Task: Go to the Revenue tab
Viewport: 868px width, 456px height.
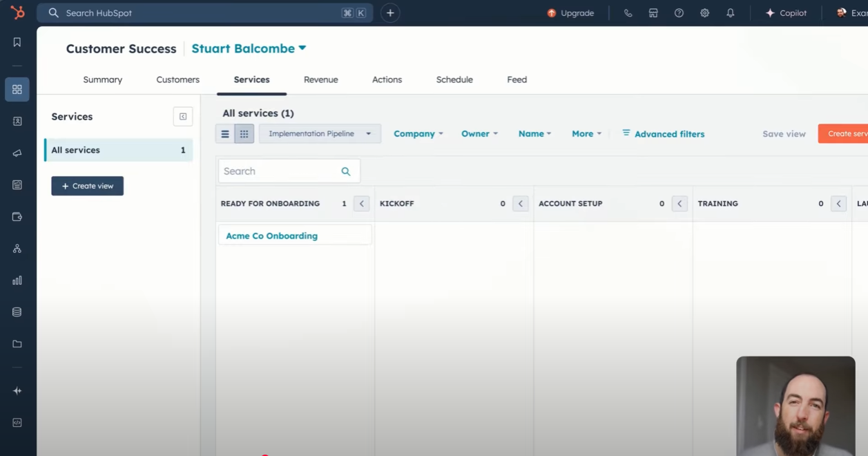Action: tap(321, 79)
